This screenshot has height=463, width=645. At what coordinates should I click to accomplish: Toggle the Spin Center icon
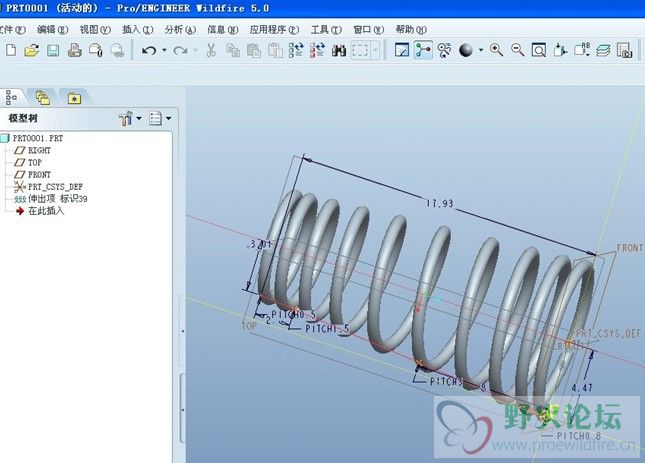(423, 51)
